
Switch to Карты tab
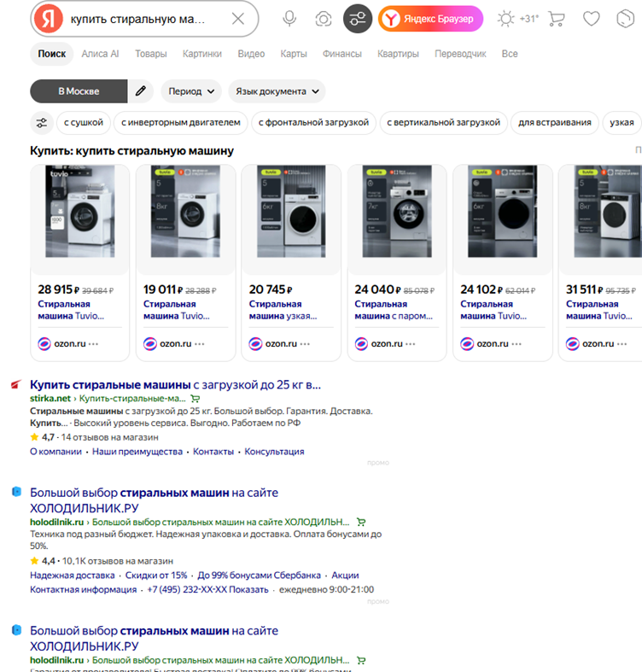click(294, 54)
